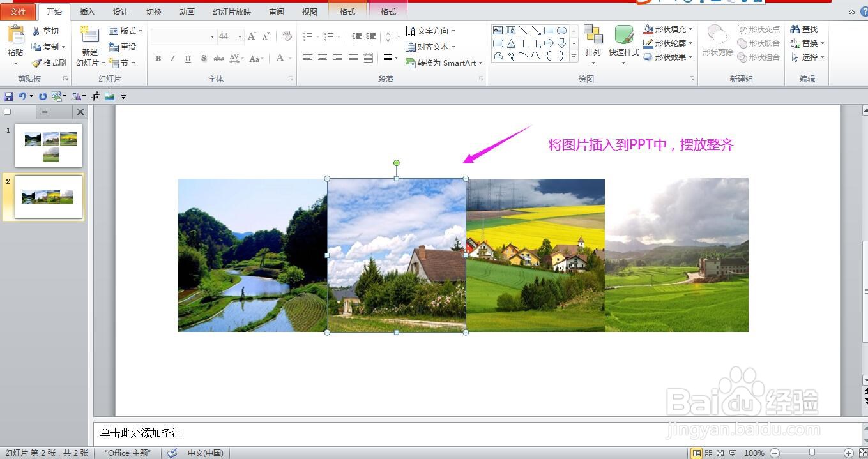The height and width of the screenshot is (459, 868).
Task: Open Slide Sorter view from status bar
Action: (x=708, y=453)
